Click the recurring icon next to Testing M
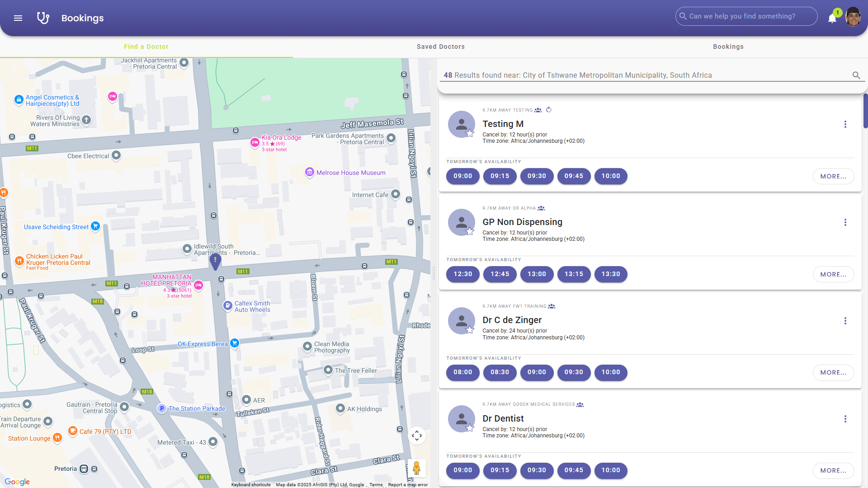This screenshot has height=488, width=868. (x=549, y=110)
